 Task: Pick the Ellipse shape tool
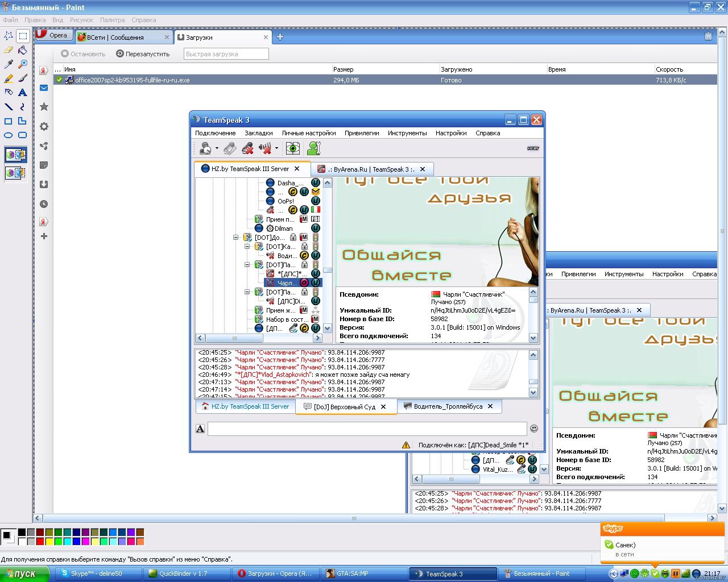(9, 135)
